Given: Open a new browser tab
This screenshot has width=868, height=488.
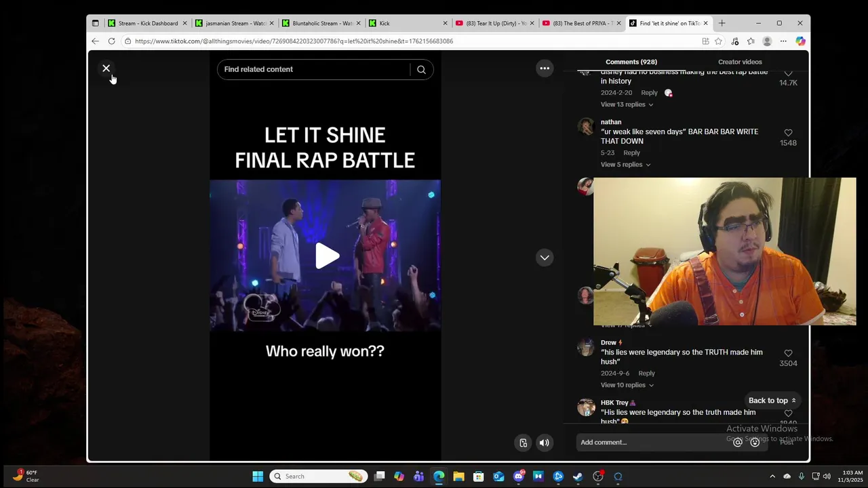Looking at the screenshot, I should [722, 23].
